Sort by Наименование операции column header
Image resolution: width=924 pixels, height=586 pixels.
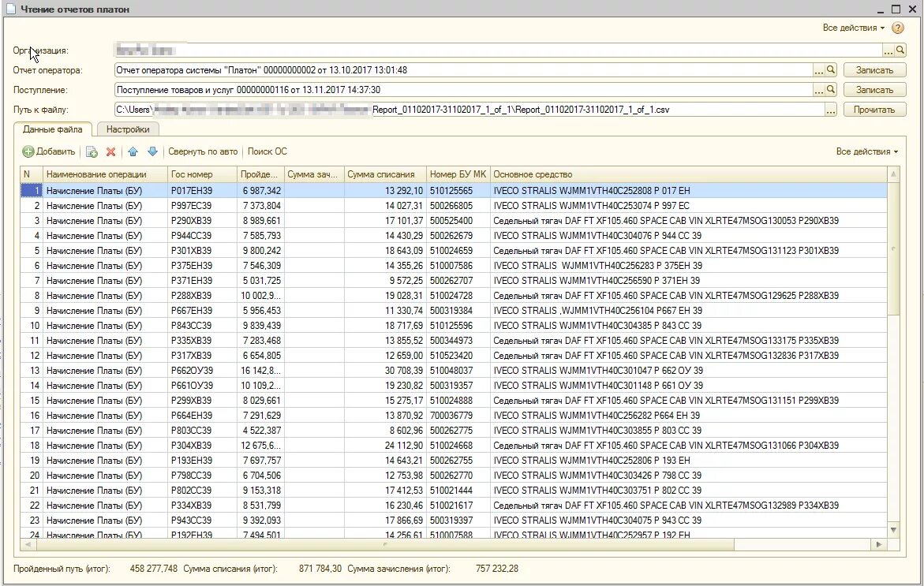[105, 174]
